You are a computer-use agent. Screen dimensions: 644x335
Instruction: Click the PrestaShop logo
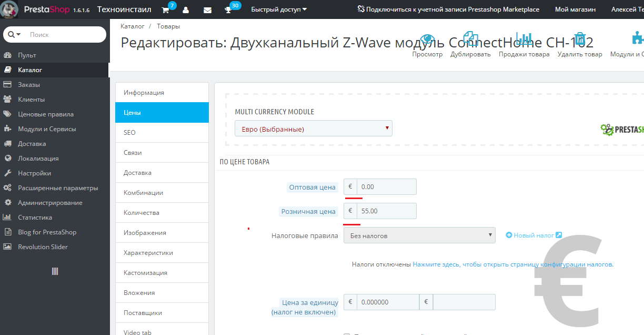(46, 9)
